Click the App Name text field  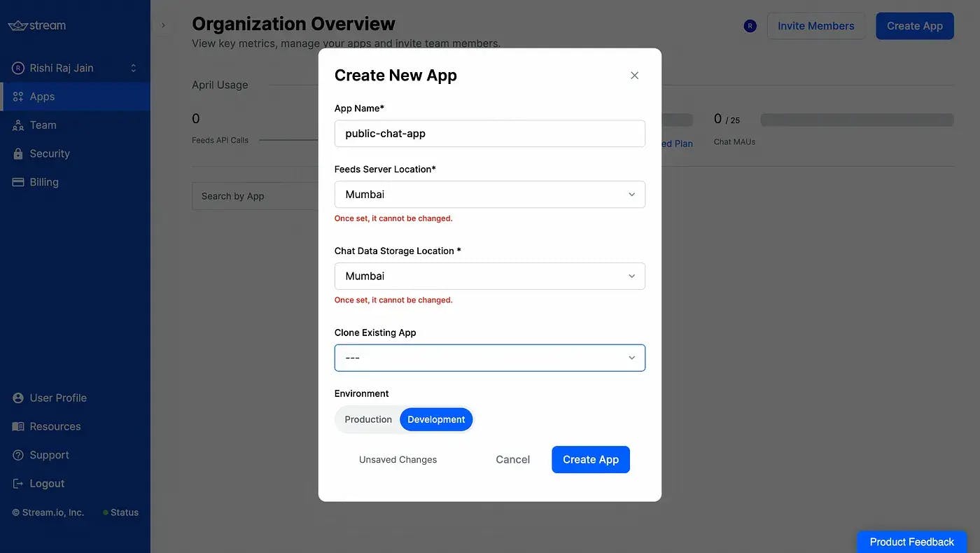(489, 134)
